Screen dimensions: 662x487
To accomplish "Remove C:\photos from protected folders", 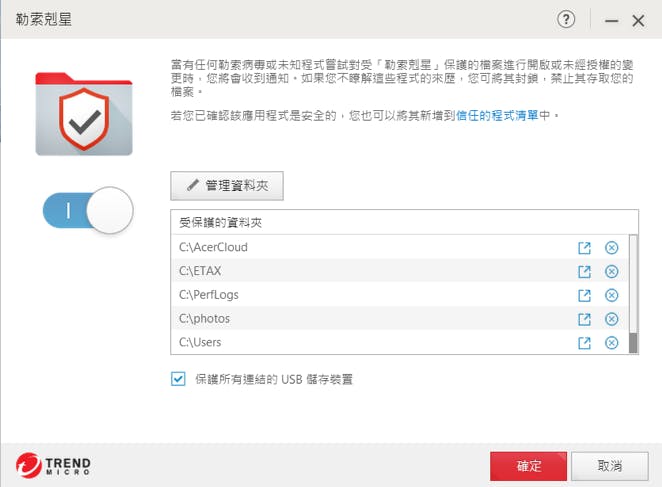I will tap(612, 319).
